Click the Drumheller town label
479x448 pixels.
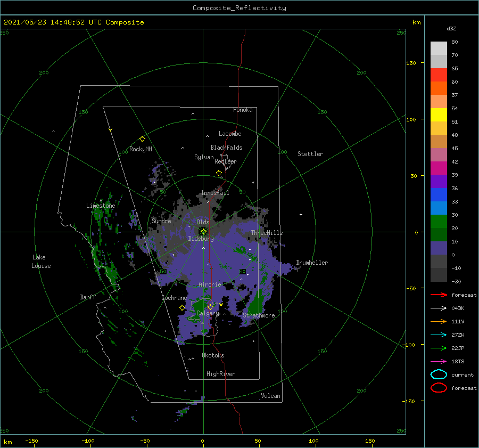pos(312,263)
